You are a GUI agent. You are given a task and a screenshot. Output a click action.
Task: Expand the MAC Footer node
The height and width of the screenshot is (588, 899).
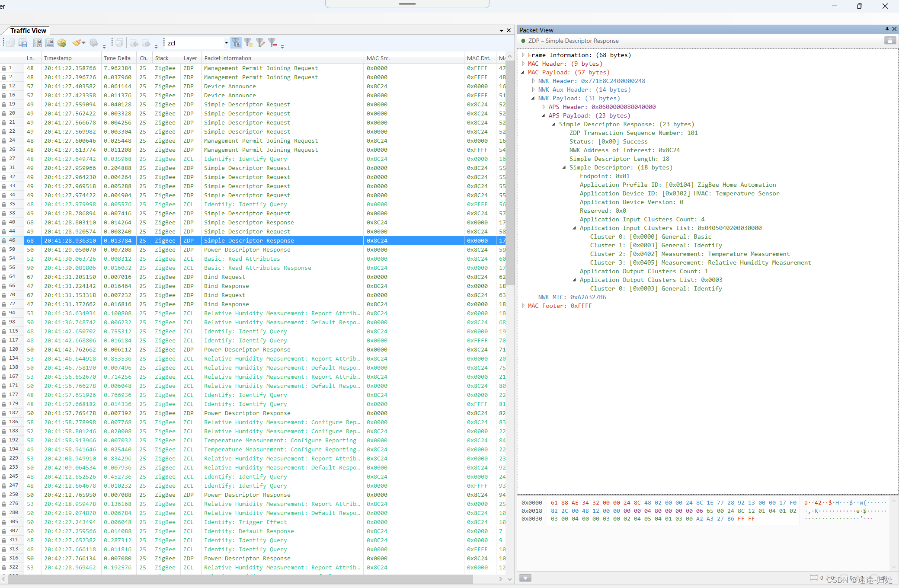tap(523, 306)
